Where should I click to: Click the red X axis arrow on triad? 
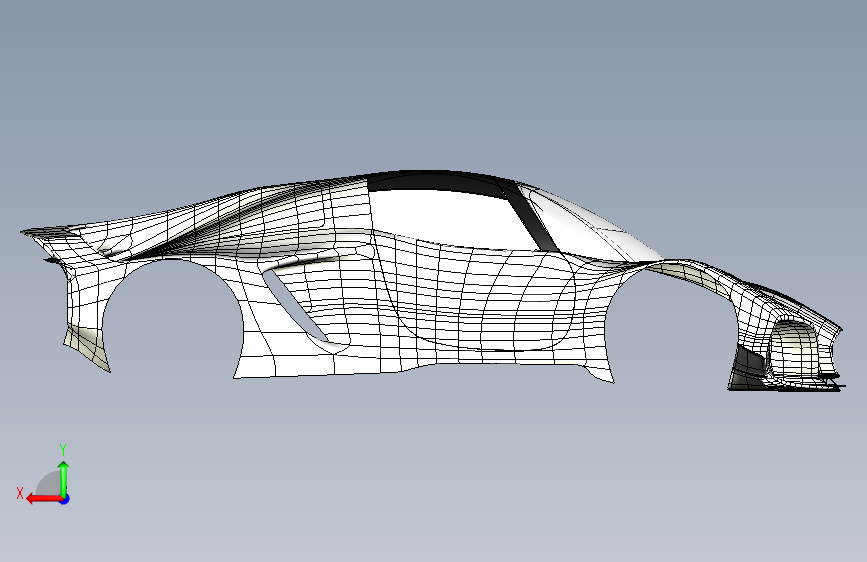coord(44,499)
